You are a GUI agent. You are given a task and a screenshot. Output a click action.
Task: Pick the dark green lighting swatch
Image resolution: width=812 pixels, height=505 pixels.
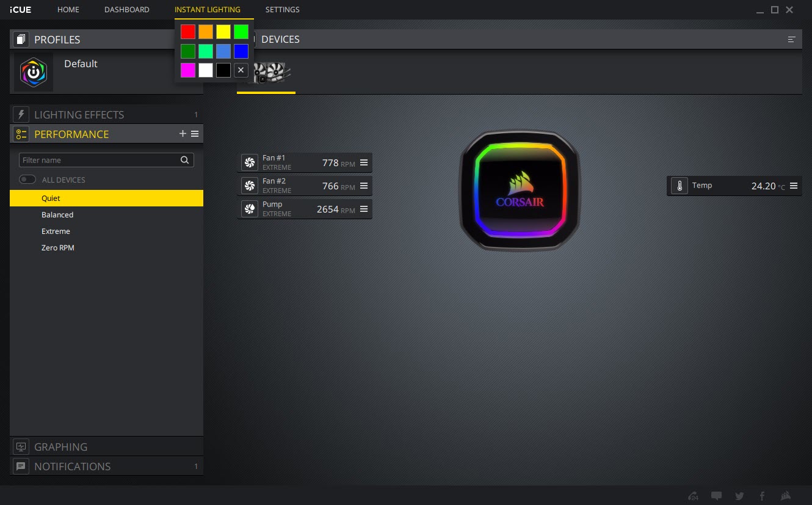(188, 51)
